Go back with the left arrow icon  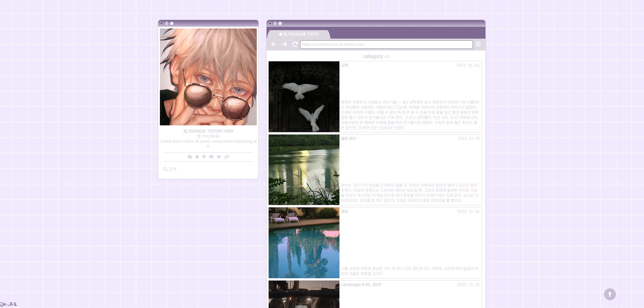(274, 44)
